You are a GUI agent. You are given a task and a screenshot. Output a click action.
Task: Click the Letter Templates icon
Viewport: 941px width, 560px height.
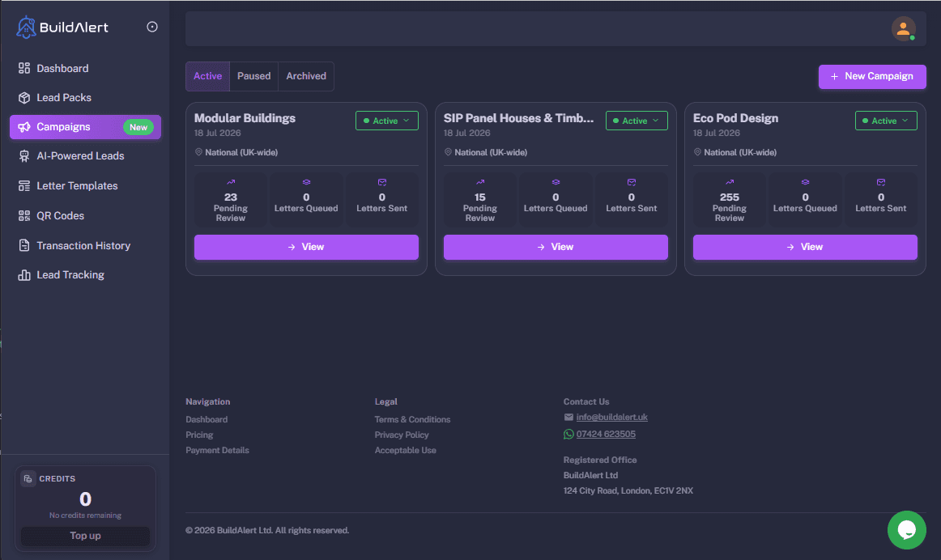pyautogui.click(x=24, y=186)
